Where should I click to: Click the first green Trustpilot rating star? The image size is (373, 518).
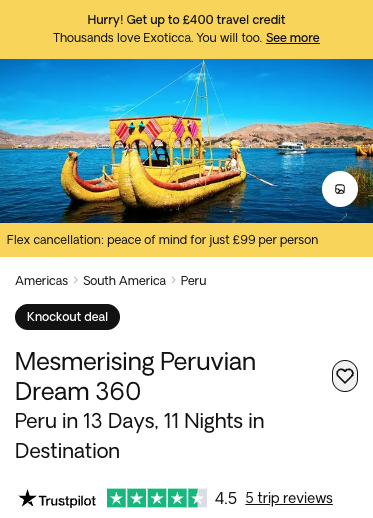(x=116, y=498)
